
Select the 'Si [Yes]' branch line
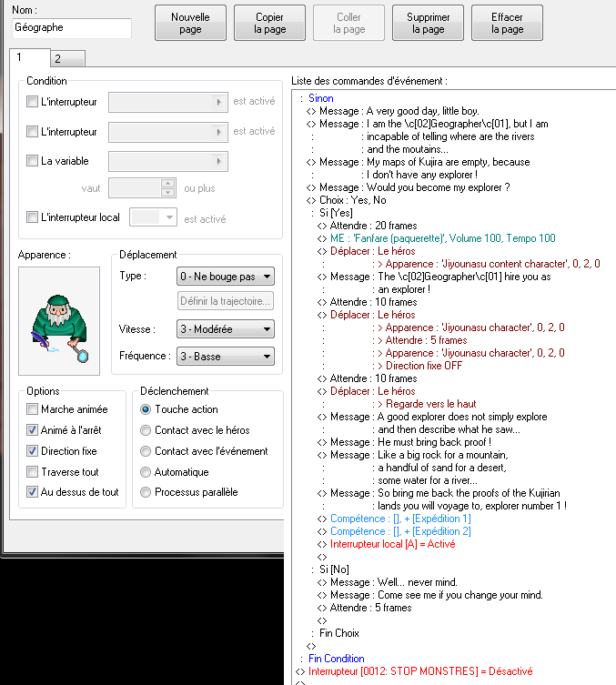point(336,213)
